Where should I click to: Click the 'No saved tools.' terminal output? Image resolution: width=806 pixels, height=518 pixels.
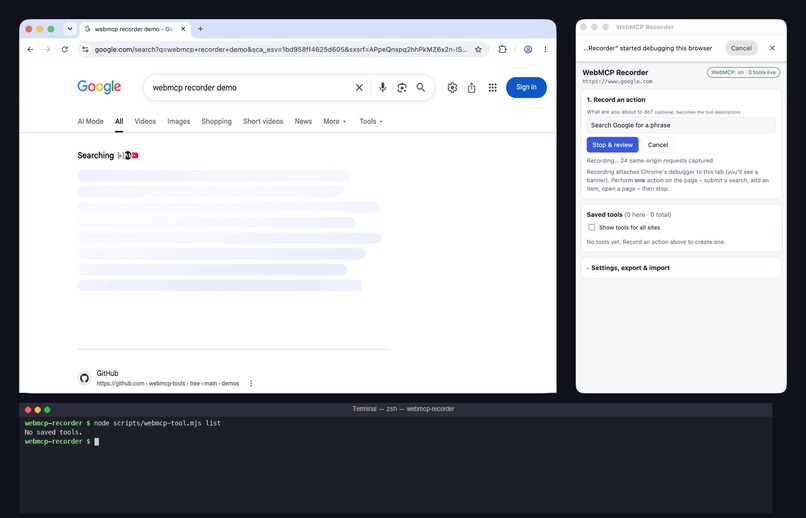click(x=53, y=432)
